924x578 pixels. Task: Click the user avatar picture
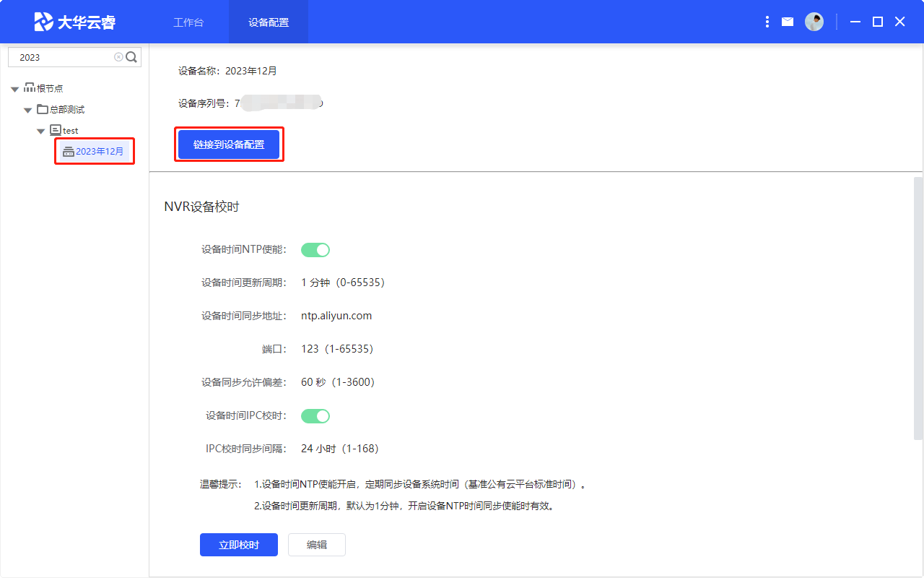814,22
